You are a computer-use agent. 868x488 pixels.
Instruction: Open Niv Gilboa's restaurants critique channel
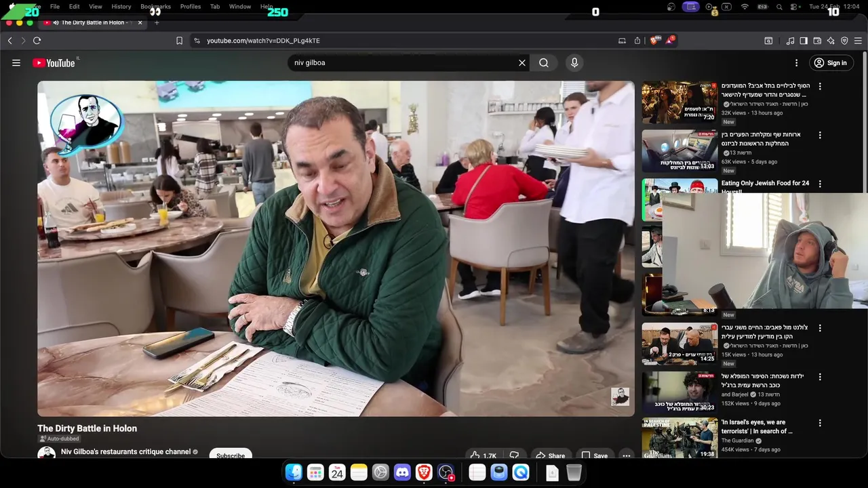(125, 452)
